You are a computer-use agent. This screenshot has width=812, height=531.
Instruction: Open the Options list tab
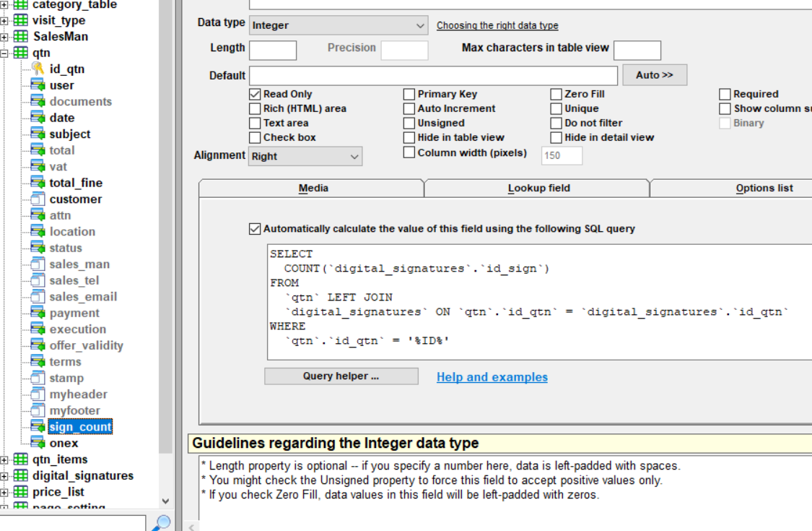click(x=764, y=189)
